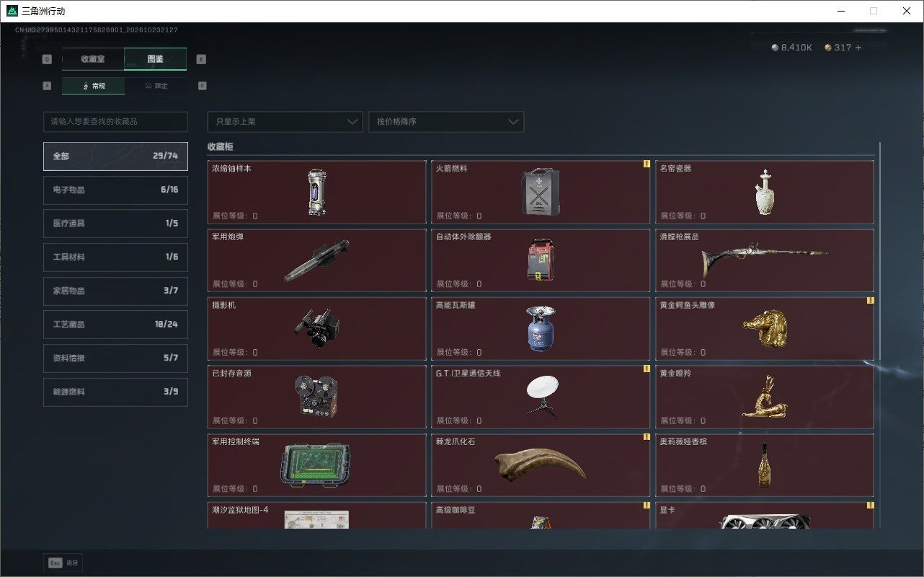Click the Esc 返回 back button
This screenshot has height=577, width=924.
pos(63,563)
